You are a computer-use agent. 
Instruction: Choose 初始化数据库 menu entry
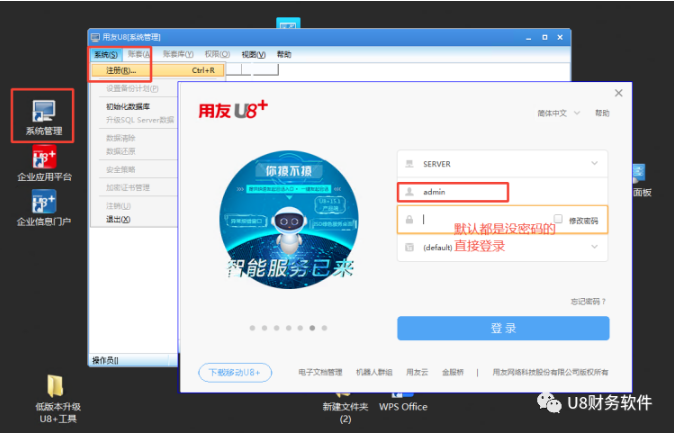(128, 107)
